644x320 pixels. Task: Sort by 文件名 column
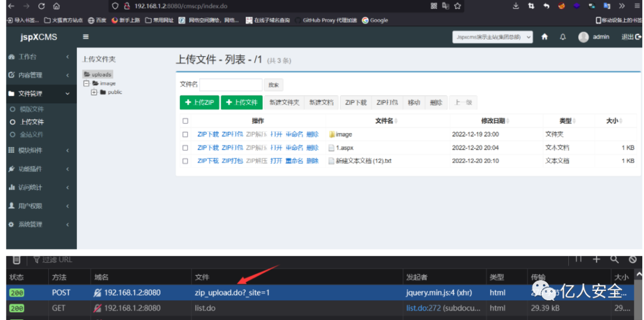386,121
